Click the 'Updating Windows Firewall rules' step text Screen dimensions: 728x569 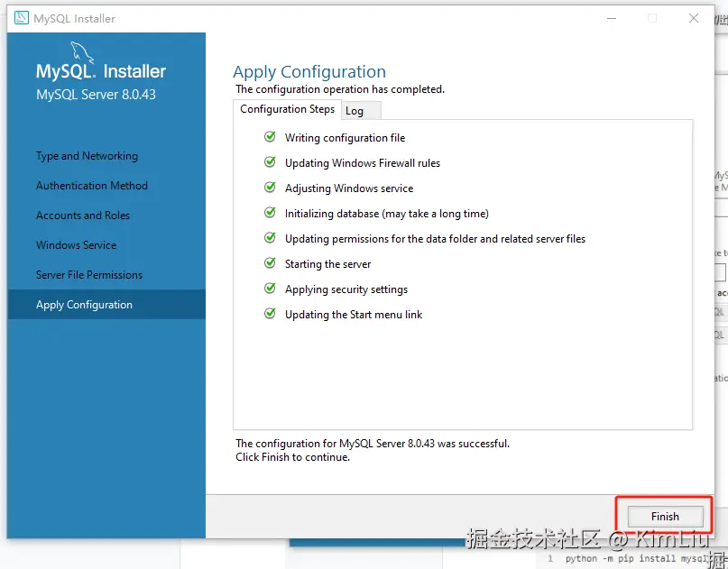click(363, 163)
